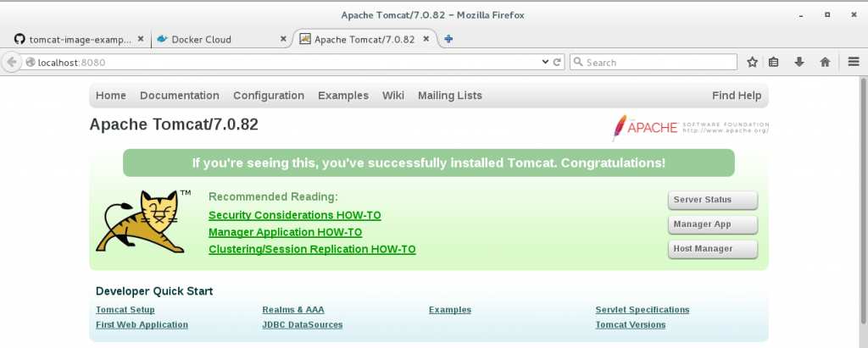Open the Firefox hamburger menu
The width and height of the screenshot is (868, 348).
tap(853, 63)
